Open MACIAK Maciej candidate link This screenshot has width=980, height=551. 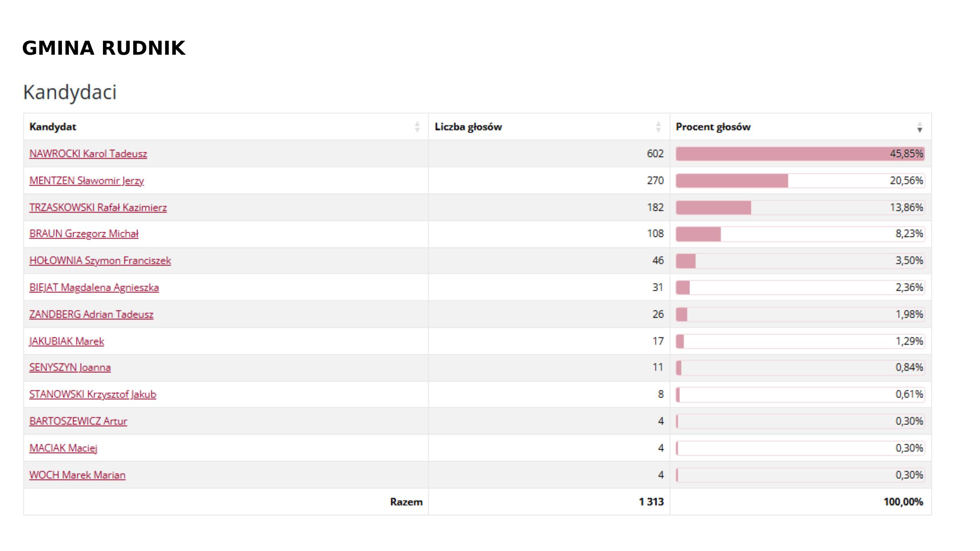tap(64, 448)
